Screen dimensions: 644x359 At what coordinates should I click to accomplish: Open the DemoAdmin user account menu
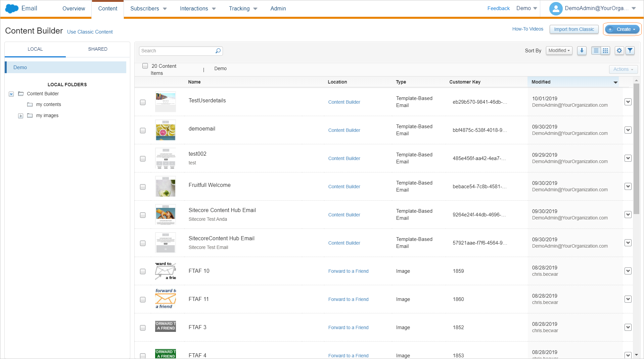[593, 9]
